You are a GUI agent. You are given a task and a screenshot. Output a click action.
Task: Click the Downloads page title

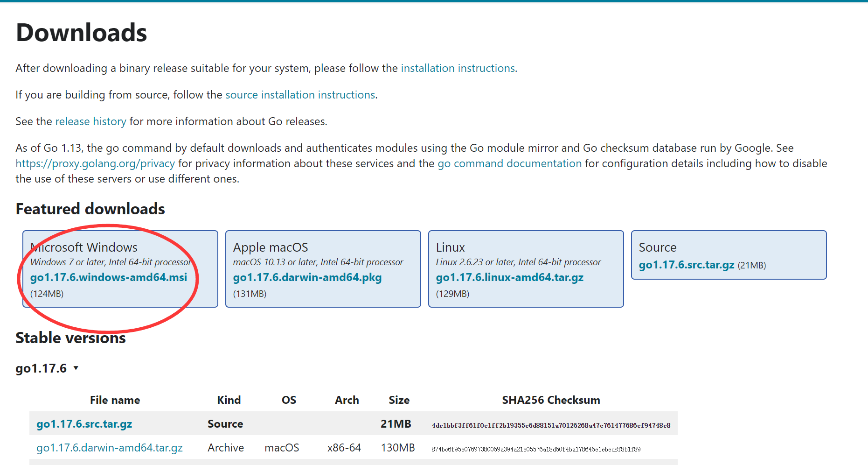coord(82,33)
